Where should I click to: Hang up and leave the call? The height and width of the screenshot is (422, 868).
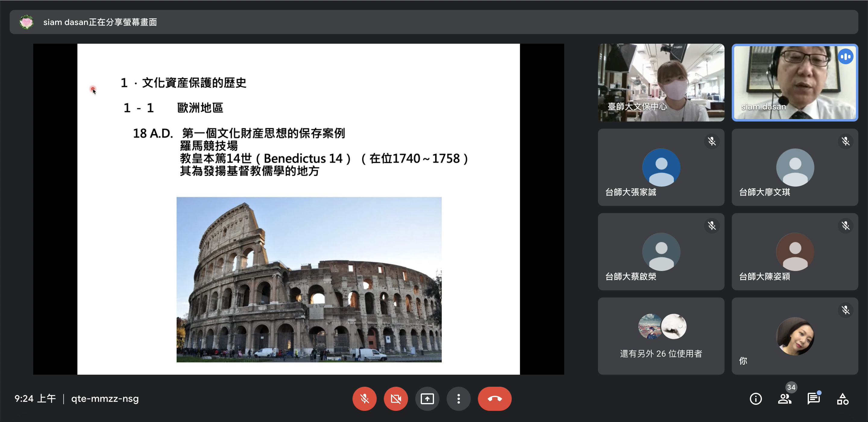pyautogui.click(x=494, y=399)
